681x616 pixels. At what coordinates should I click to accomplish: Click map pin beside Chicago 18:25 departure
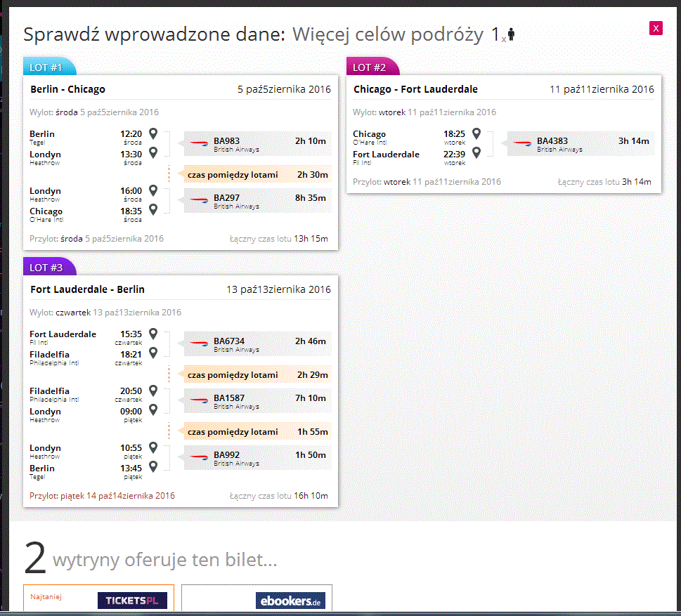point(476,133)
